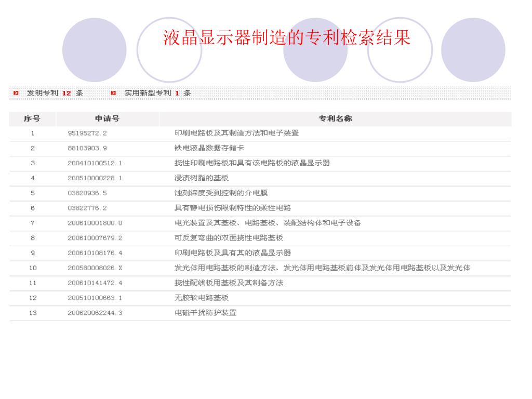Click the red arrow icon beside 实用新型专利
The height and width of the screenshot is (399, 532).
pyautogui.click(x=113, y=93)
